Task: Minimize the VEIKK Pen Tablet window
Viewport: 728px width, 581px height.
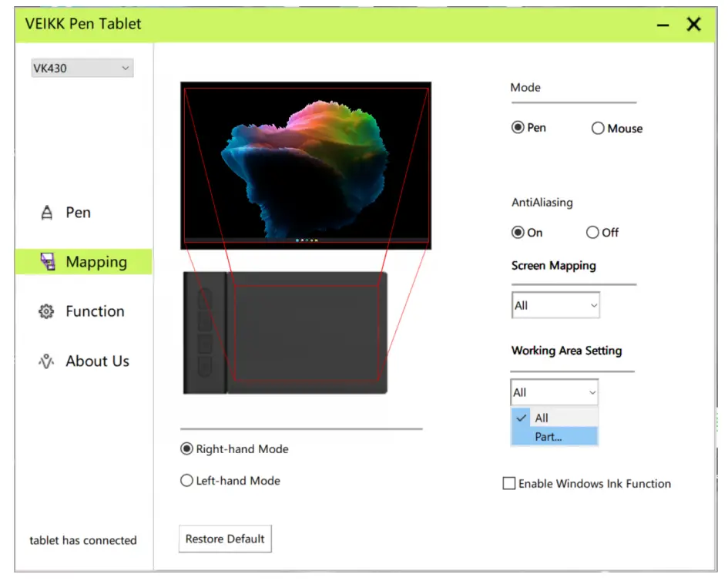Action: pos(663,24)
